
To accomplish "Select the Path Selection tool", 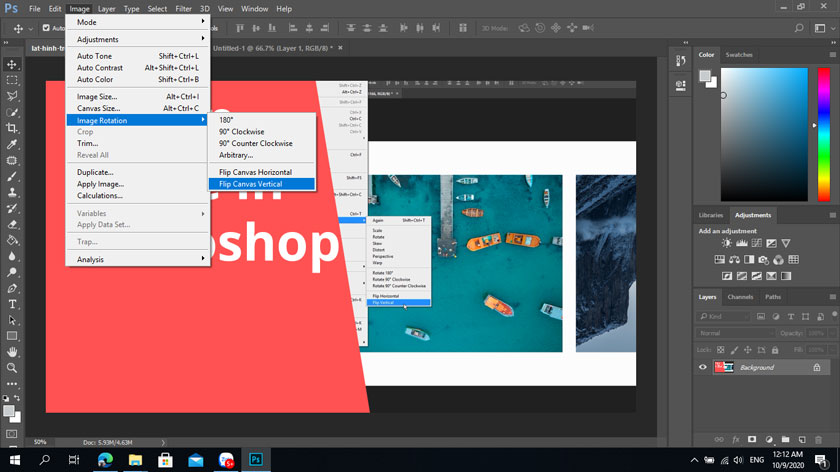I will click(12, 320).
